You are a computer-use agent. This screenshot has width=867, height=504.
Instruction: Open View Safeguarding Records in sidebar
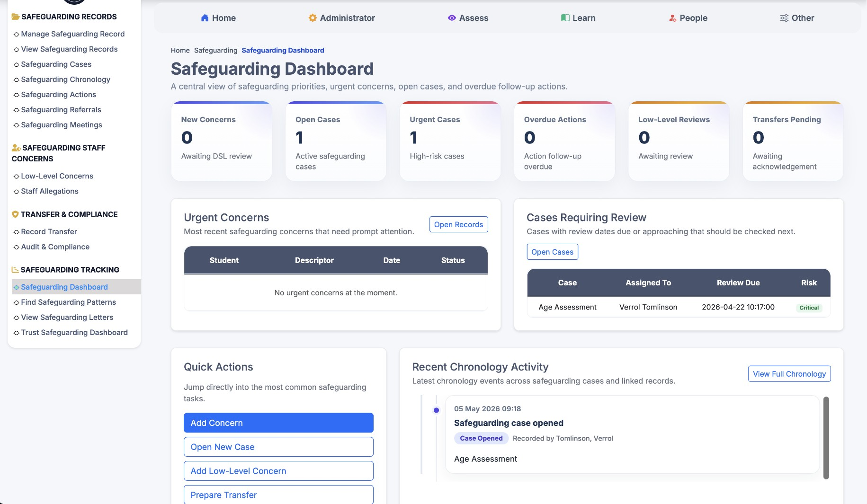tap(69, 49)
